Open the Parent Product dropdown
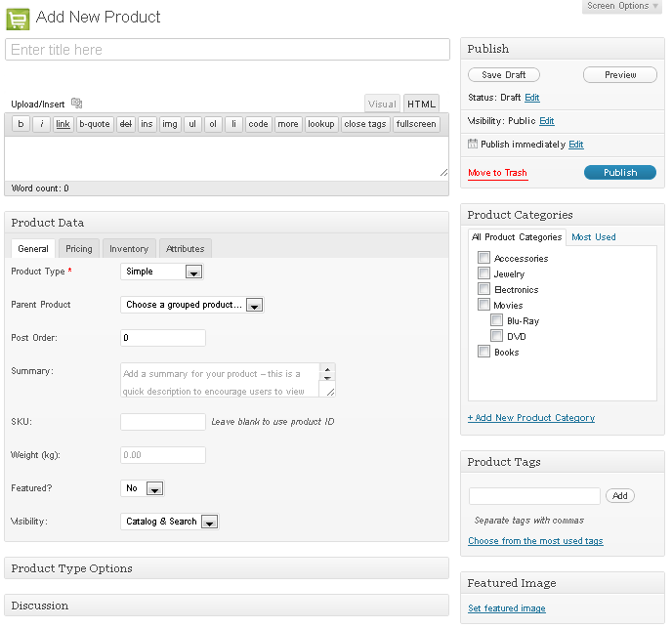This screenshot has height=628, width=672. pos(192,305)
